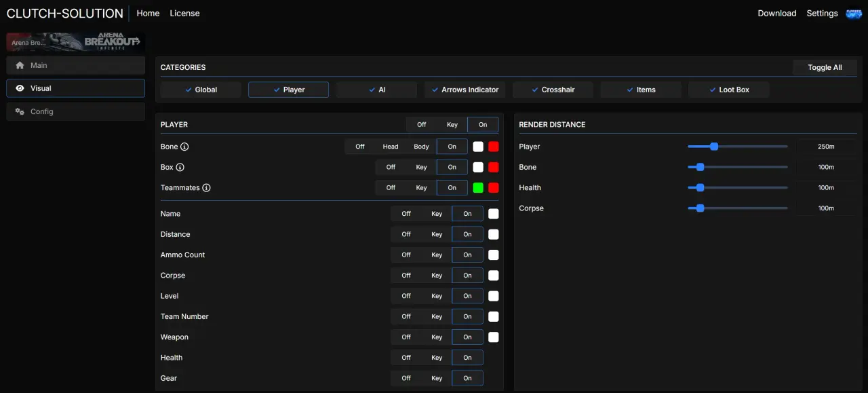
Task: Click the home icon beside Main
Action: tap(20, 65)
